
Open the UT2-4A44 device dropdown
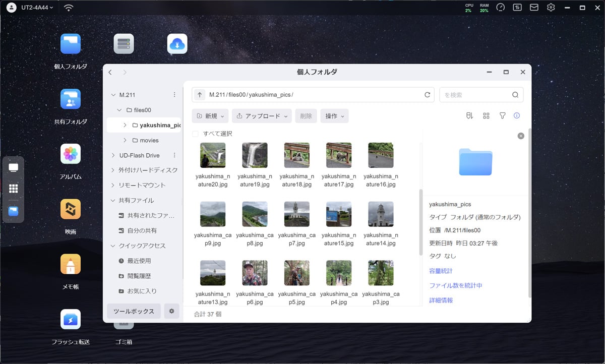tap(37, 8)
